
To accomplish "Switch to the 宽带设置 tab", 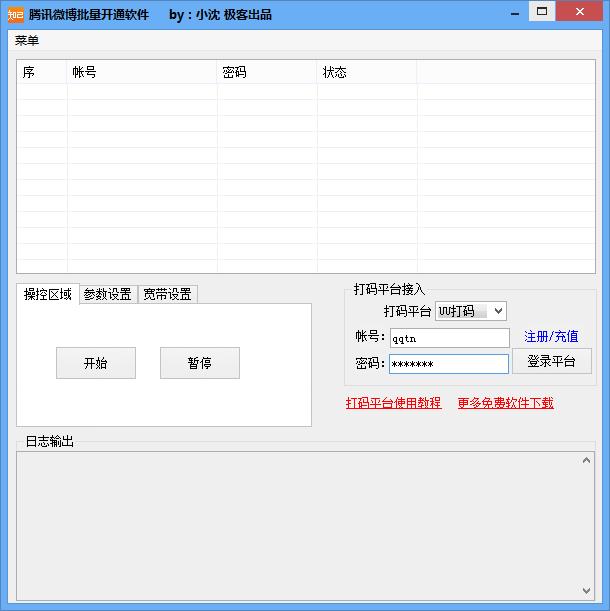I will 167,294.
